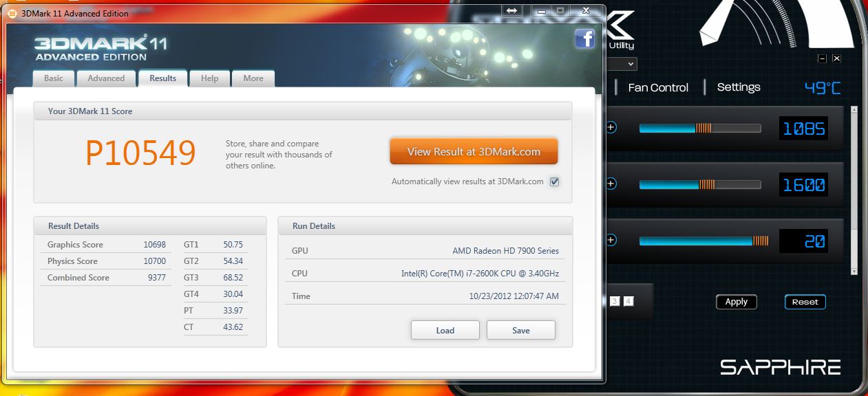This screenshot has width=868, height=396.
Task: Click the time '10/23/2012 12:07:47 AM'
Action: pyautogui.click(x=514, y=296)
